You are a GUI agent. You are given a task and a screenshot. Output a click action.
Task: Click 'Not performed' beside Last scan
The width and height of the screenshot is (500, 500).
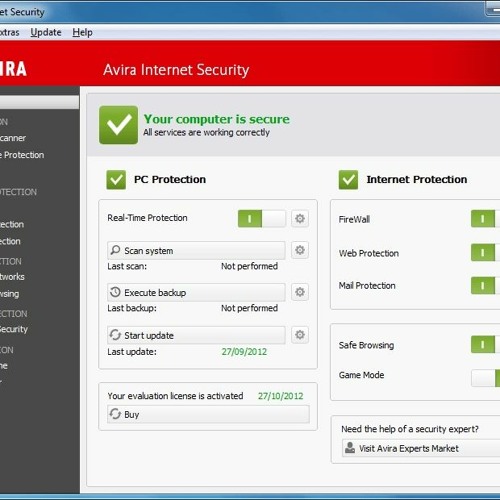point(249,266)
